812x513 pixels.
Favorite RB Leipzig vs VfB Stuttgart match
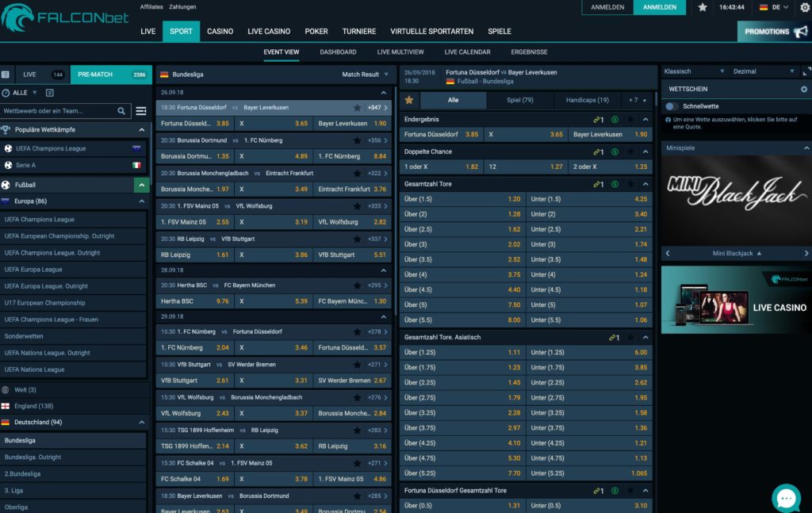[357, 239]
